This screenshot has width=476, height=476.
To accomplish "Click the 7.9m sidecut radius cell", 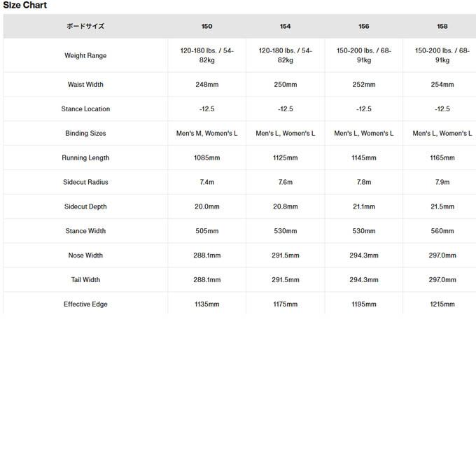I will 442,182.
